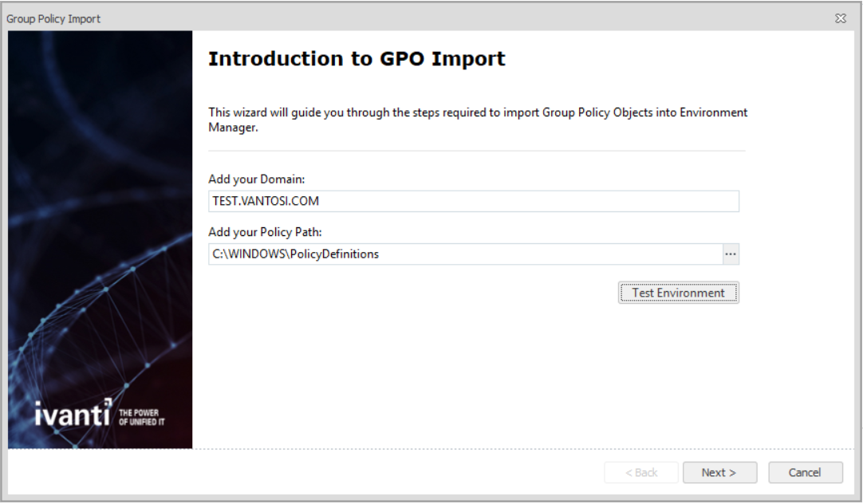Click the 'THE POWER OF UNIFIED IT' tagline
Screen dimensions: 863x504
coord(138,417)
